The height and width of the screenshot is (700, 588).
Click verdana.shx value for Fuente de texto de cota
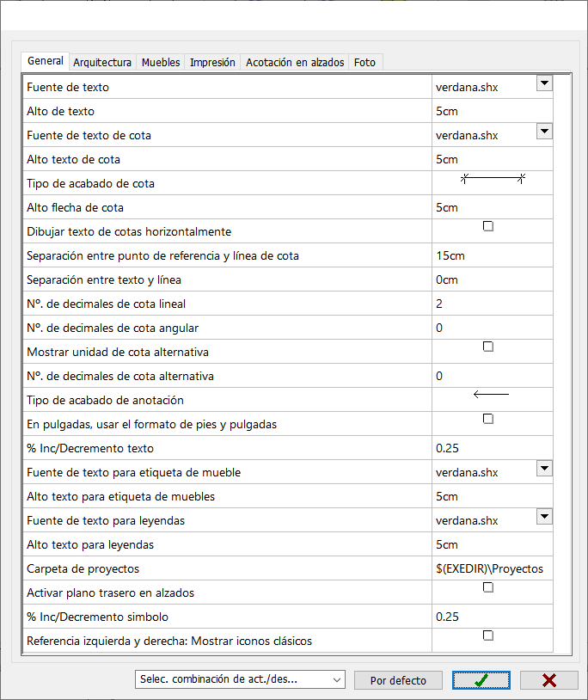click(x=467, y=135)
